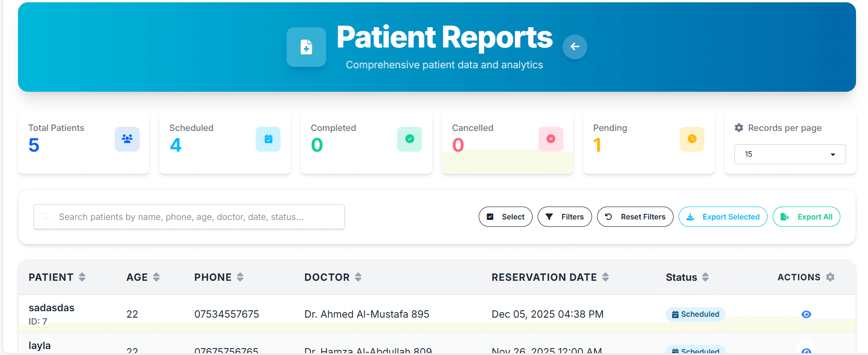Screen dimensions: 868x355
Task: Click the Scheduled status badge for sadasdas
Action: (x=695, y=314)
